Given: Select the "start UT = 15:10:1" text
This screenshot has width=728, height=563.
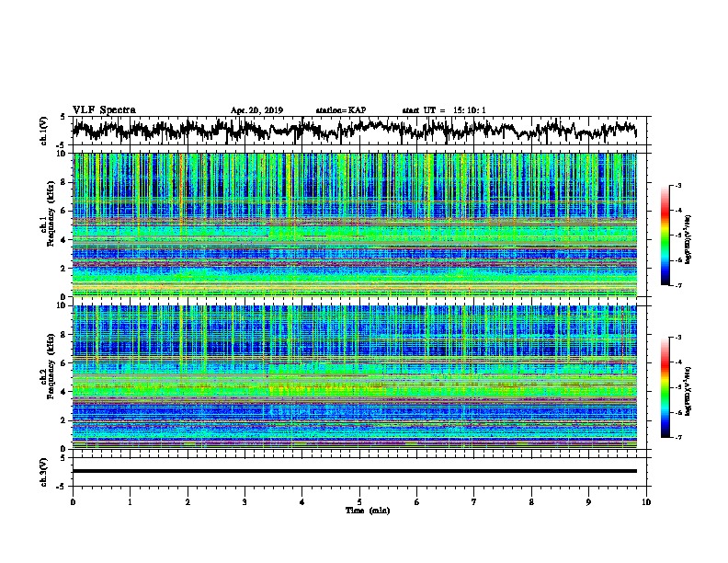Looking at the screenshot, I should pos(444,110).
